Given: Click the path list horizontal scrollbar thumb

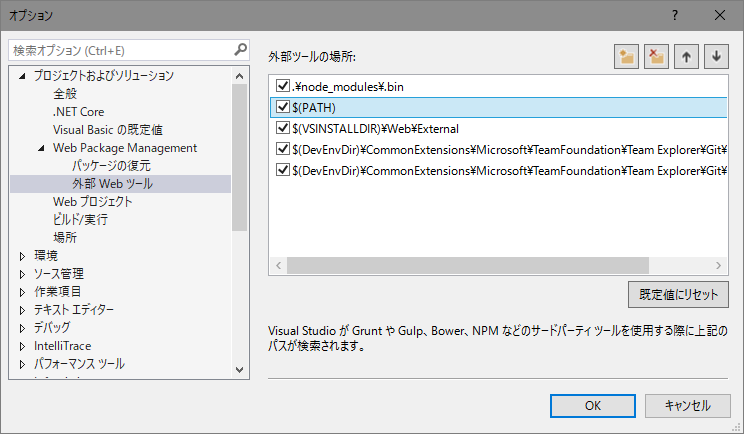Looking at the screenshot, I should (468, 266).
